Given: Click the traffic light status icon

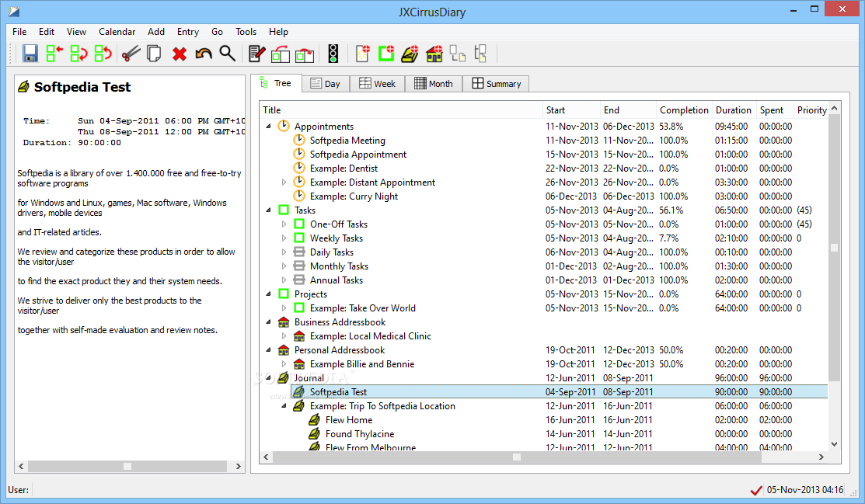Looking at the screenshot, I should (x=333, y=54).
